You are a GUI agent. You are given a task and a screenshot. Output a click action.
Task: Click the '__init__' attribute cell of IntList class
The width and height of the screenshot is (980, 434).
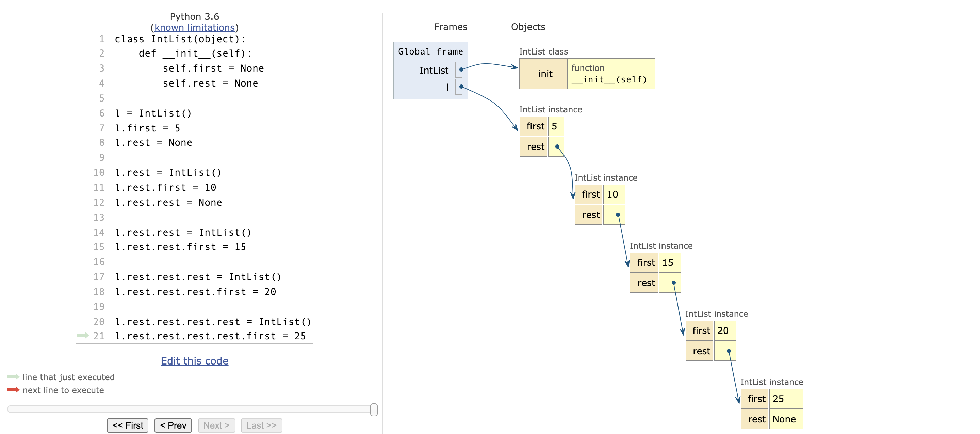tap(544, 74)
